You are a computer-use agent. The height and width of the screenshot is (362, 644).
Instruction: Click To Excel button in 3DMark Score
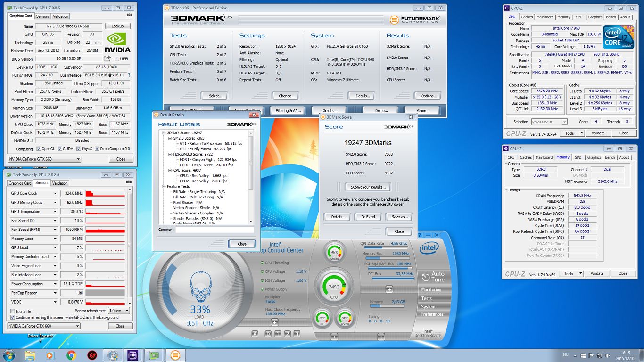click(x=368, y=217)
